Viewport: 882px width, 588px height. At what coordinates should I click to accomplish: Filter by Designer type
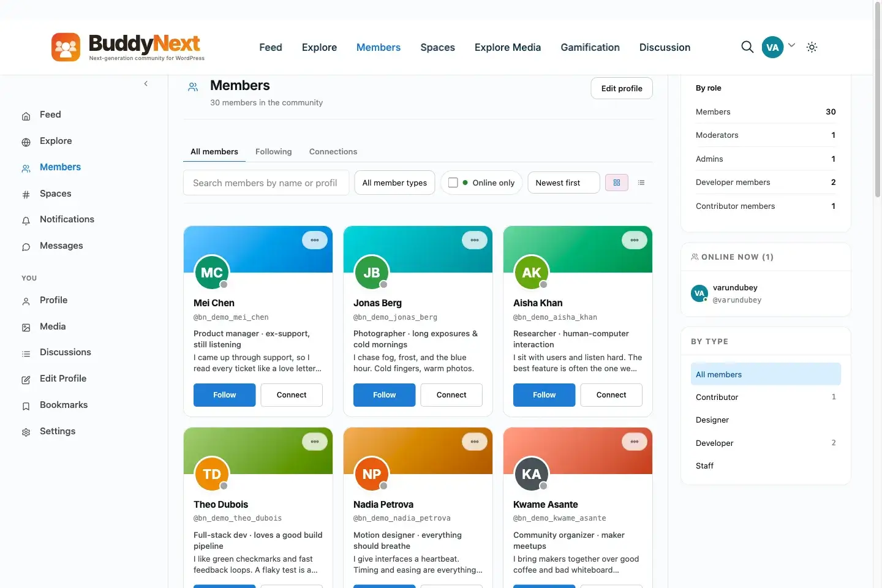pyautogui.click(x=766, y=420)
